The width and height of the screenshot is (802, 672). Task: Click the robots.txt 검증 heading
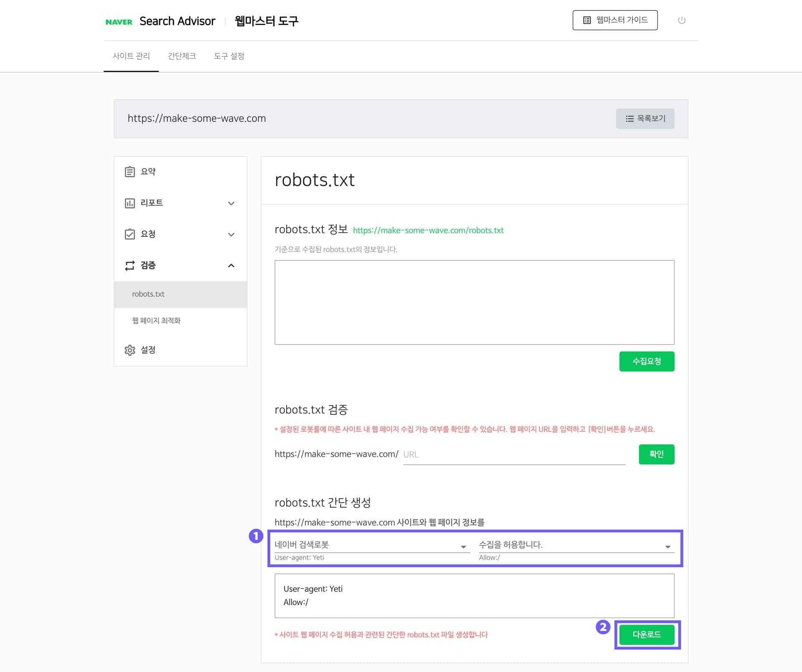click(311, 410)
